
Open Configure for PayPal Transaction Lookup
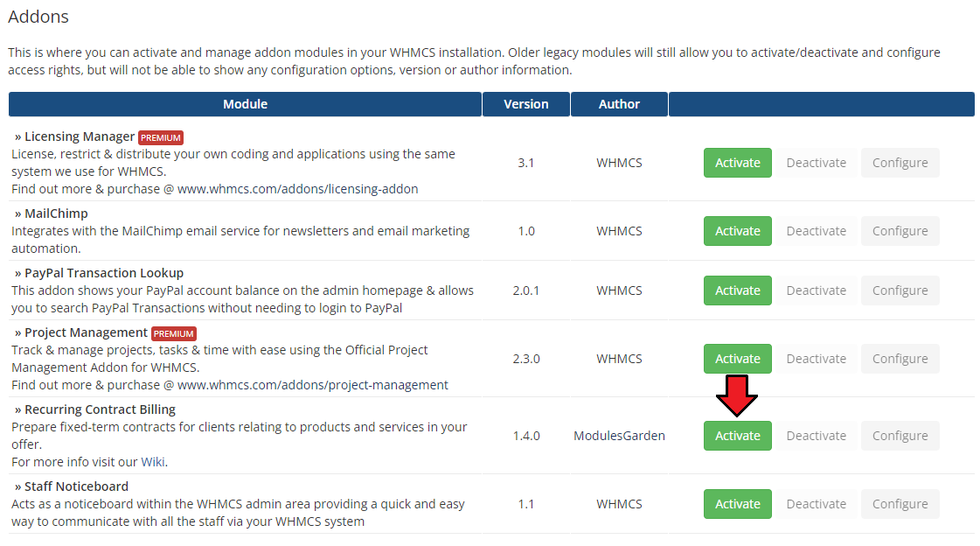coord(900,290)
